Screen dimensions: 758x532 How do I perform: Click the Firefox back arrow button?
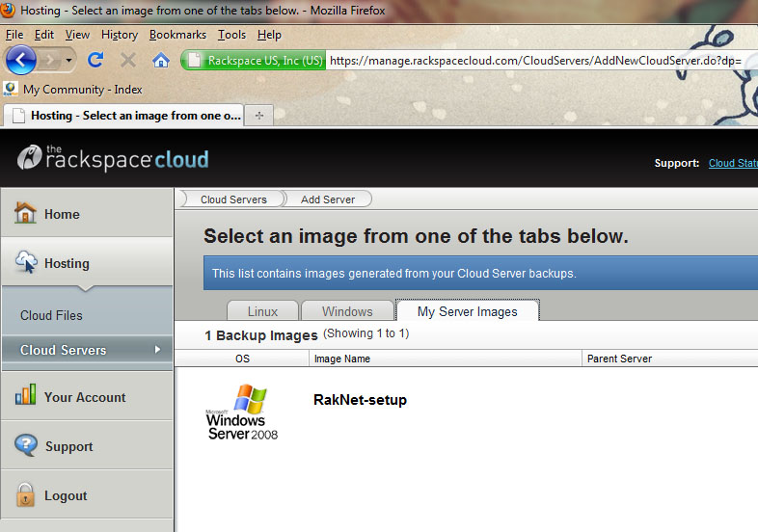pos(21,60)
